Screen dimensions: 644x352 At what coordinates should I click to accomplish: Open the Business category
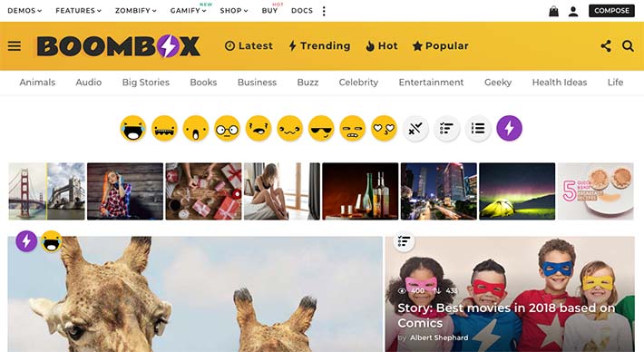tap(257, 83)
